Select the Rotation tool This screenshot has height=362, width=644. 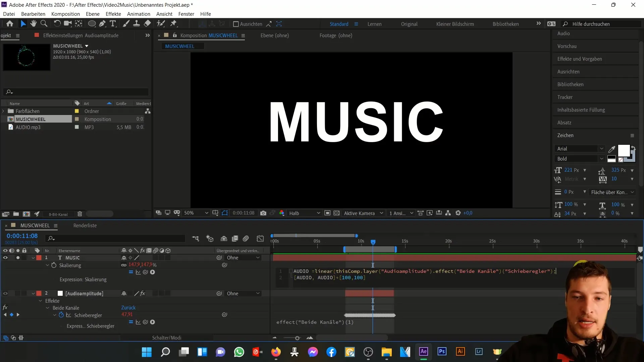(x=57, y=24)
